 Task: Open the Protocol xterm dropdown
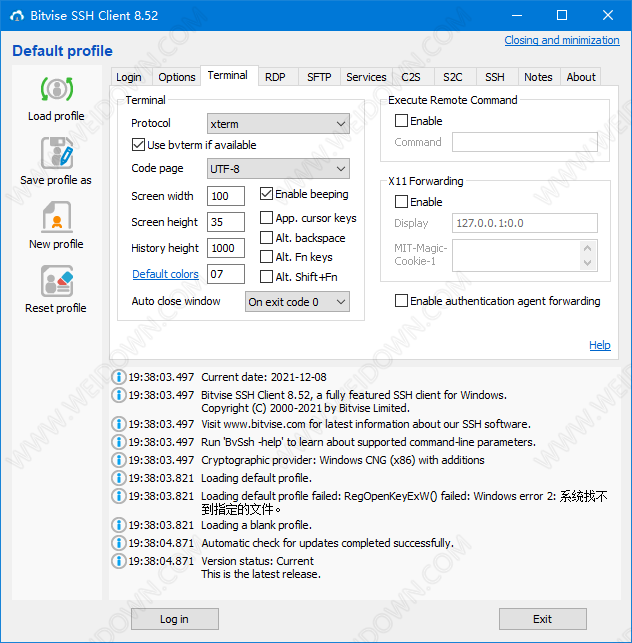pyautogui.click(x=278, y=123)
